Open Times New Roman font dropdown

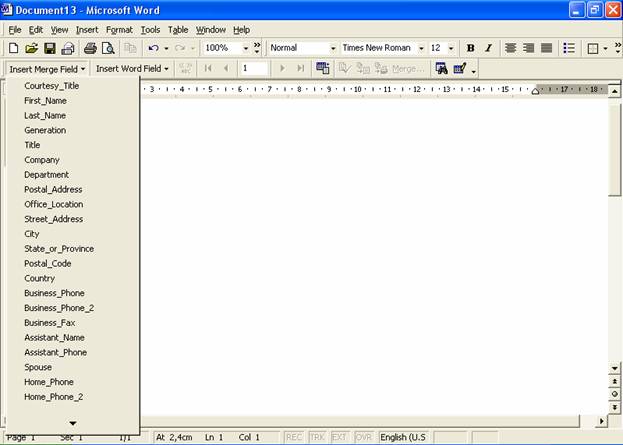[421, 48]
